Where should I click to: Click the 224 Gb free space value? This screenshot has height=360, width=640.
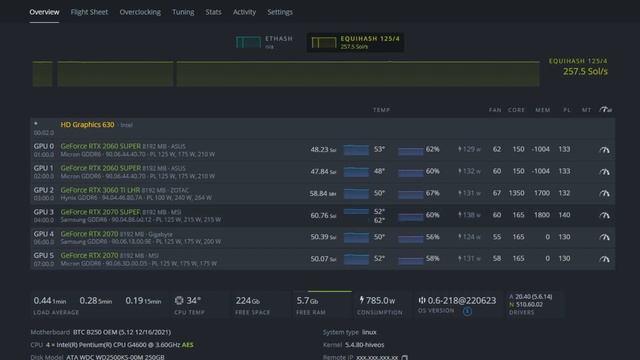(248, 300)
